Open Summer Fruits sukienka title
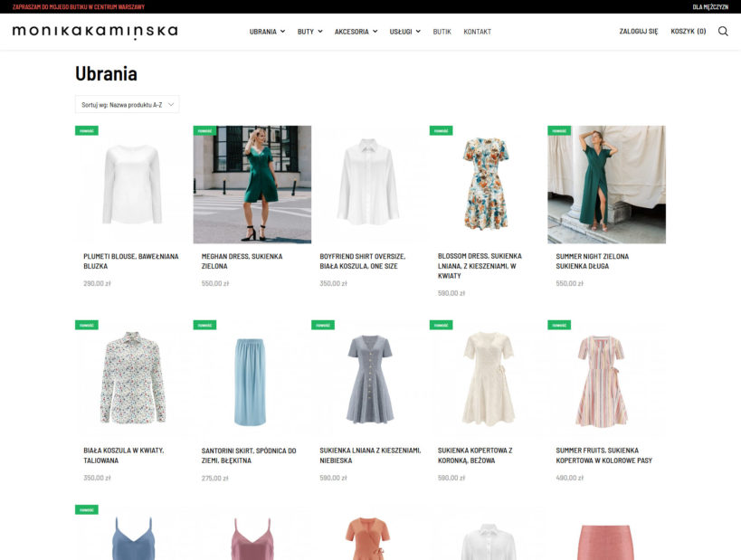741x560 pixels. (x=604, y=455)
